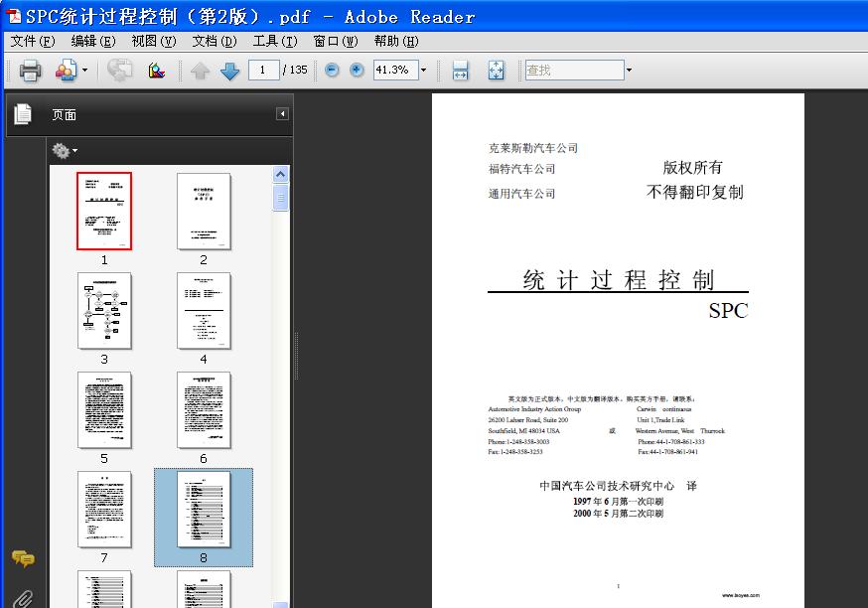Click the / 135 total pages label
Screen dimensions: 868x608
pos(295,70)
